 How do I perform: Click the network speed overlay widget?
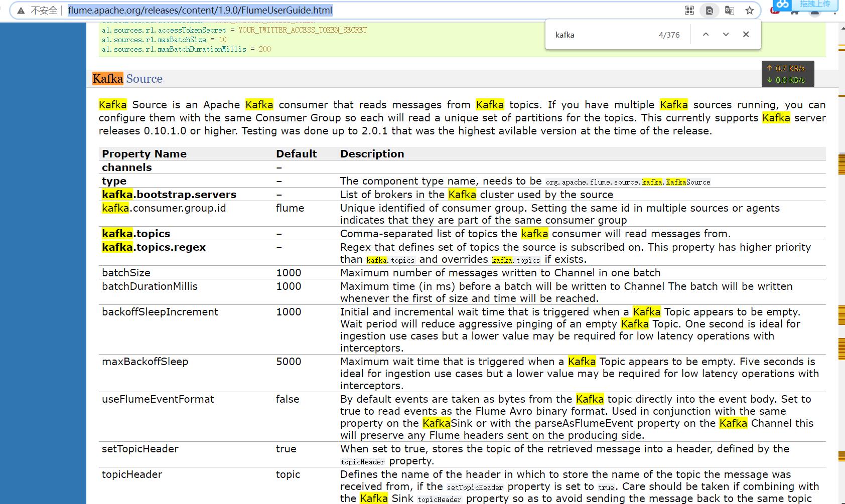coord(788,74)
